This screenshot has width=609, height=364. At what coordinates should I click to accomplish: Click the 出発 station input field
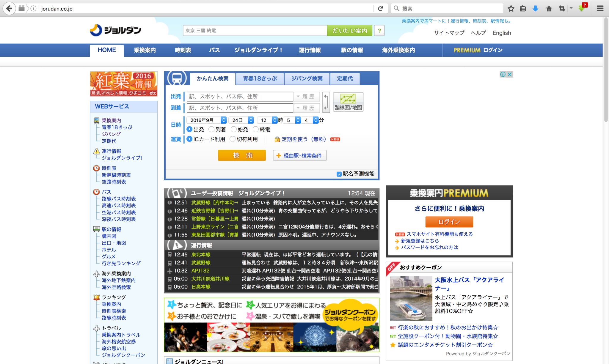[x=240, y=97]
